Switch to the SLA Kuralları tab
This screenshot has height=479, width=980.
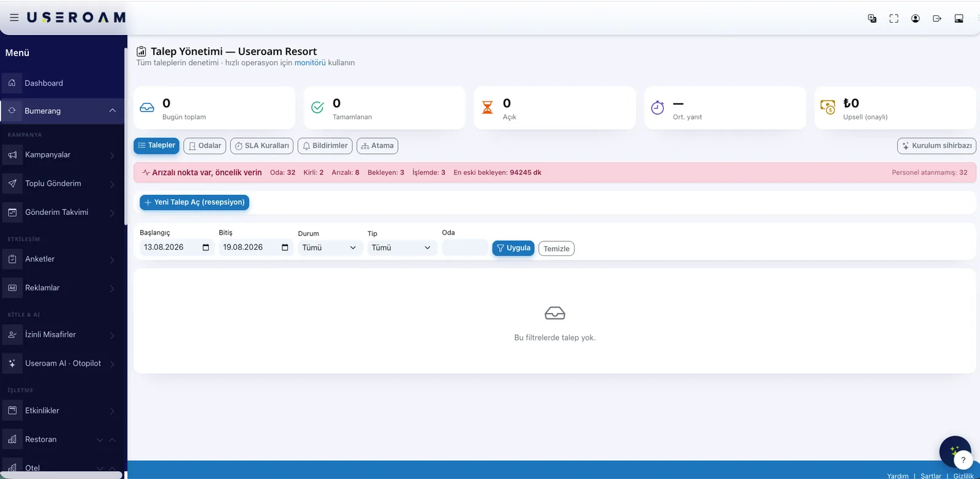point(262,146)
